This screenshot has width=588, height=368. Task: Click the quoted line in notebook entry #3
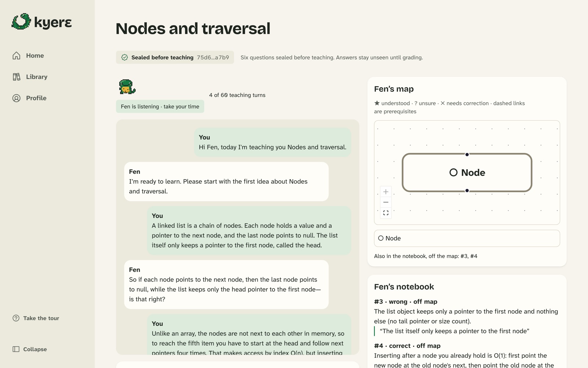tap(454, 331)
